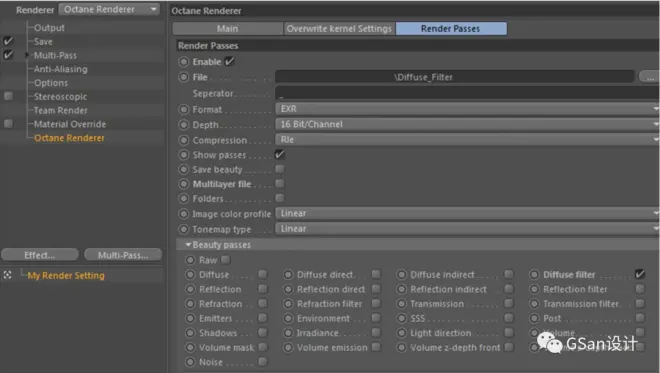Browse for file with the ... button
The height and width of the screenshot is (373, 660).
point(649,77)
